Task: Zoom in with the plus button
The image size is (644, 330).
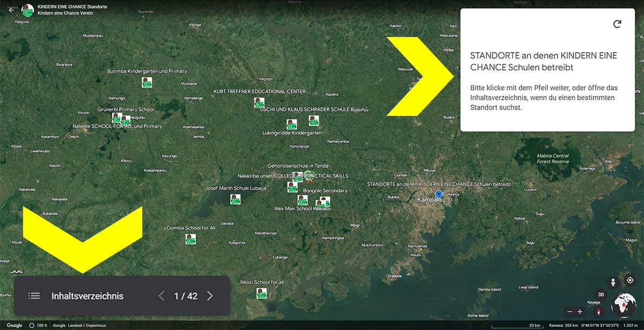Action: coord(580,312)
